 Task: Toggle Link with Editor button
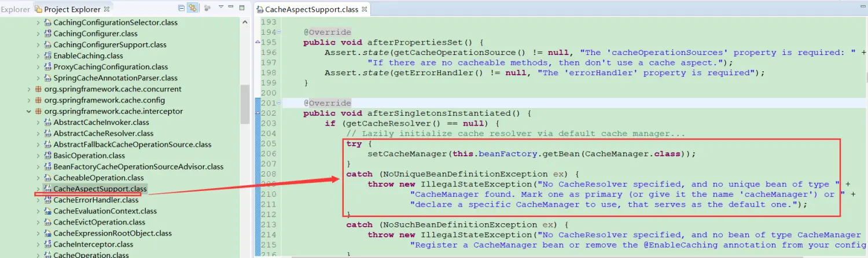(193, 8)
